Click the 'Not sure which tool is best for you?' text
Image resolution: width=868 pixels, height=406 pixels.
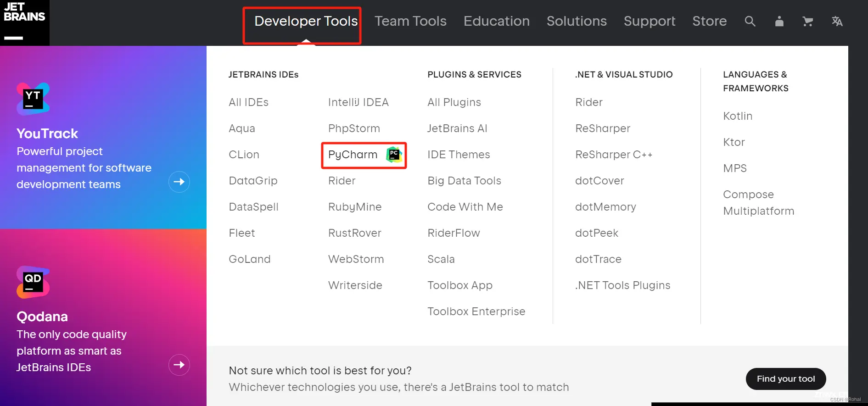pos(320,371)
